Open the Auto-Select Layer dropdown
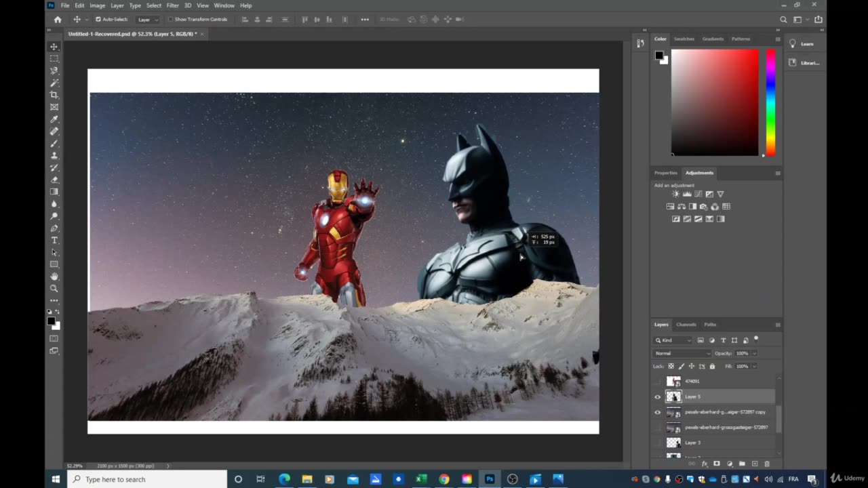The width and height of the screenshot is (868, 488). 147,20
